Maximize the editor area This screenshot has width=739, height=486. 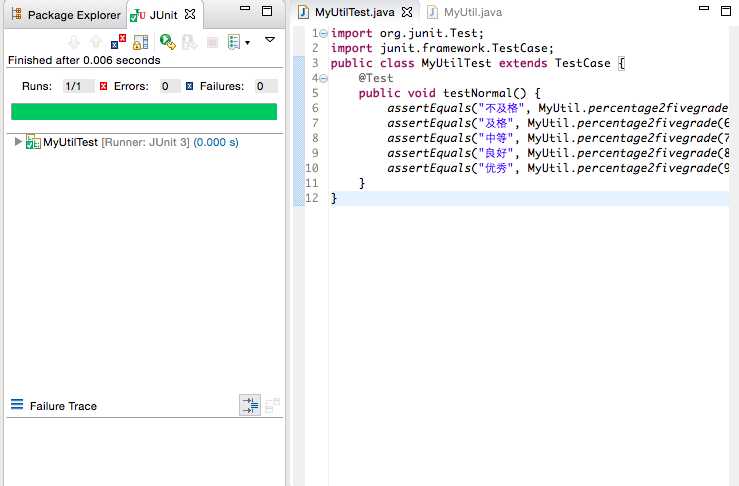coord(726,10)
